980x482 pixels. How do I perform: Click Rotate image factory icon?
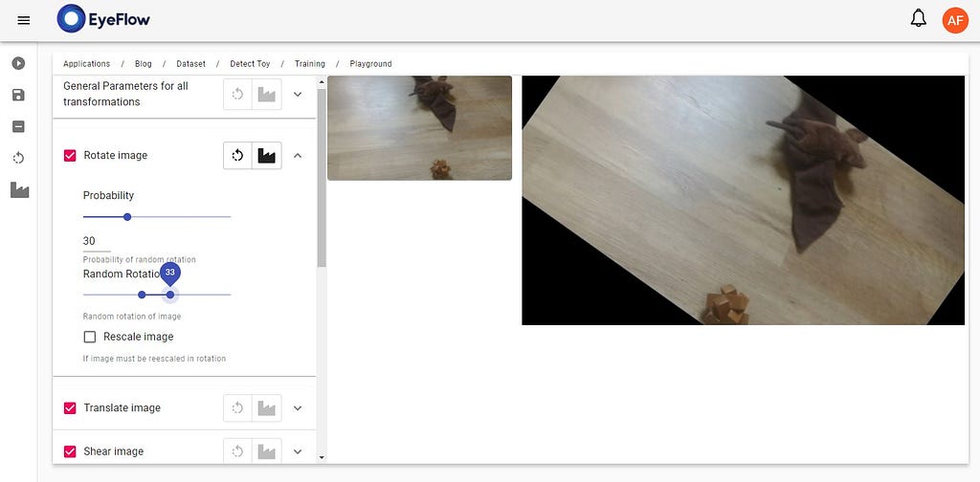(x=267, y=156)
